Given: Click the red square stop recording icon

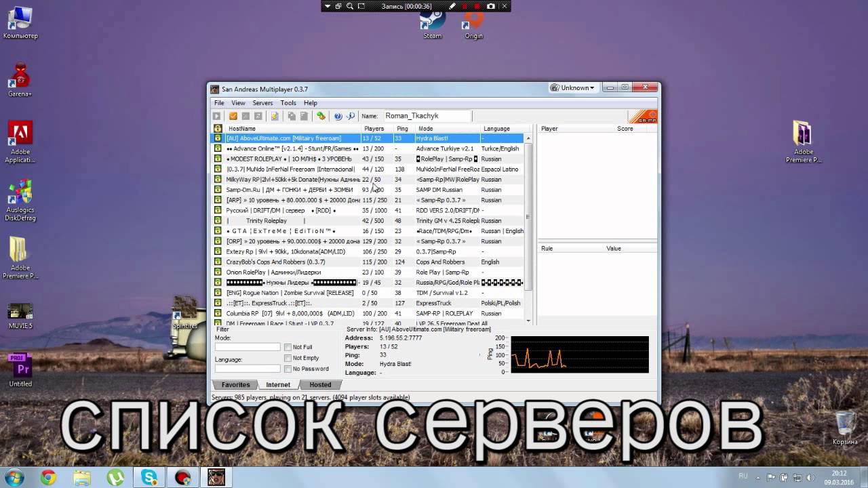Looking at the screenshot, I should [x=465, y=6].
